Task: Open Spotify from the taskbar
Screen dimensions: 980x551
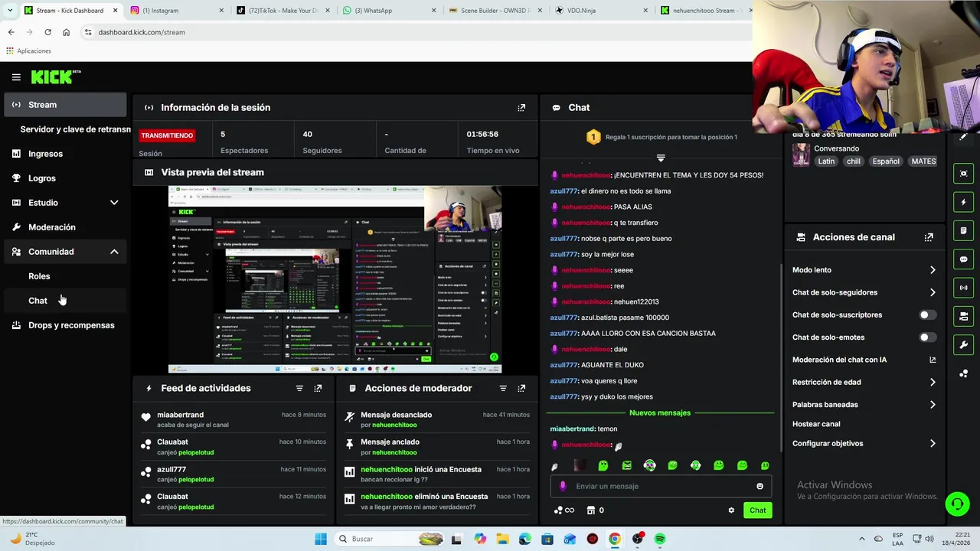Action: [x=659, y=539]
